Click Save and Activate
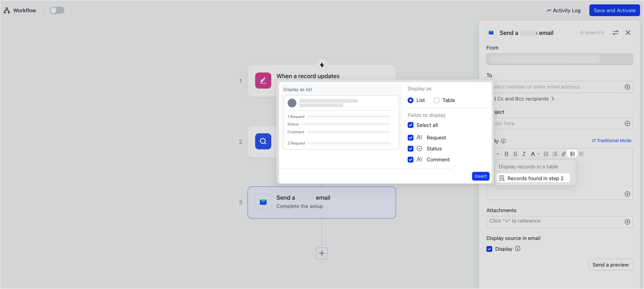Image resolution: width=644 pixels, height=289 pixels. (614, 10)
